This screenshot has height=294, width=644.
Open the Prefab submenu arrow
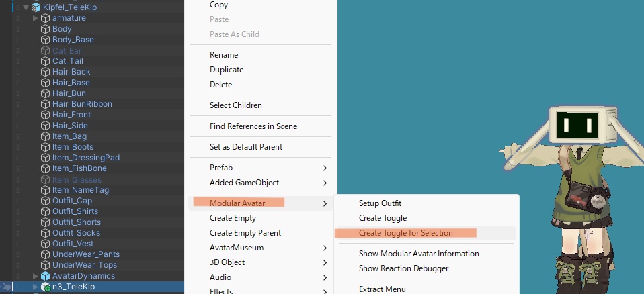pos(325,168)
